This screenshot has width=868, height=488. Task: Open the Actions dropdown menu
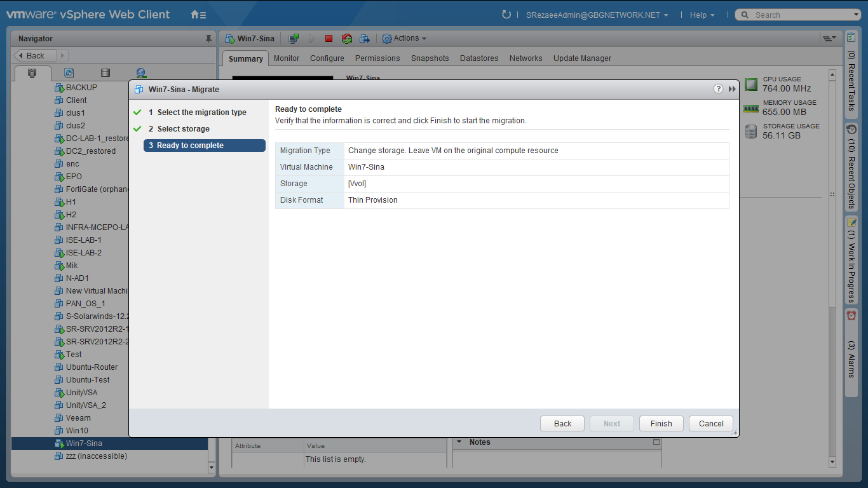click(x=404, y=39)
